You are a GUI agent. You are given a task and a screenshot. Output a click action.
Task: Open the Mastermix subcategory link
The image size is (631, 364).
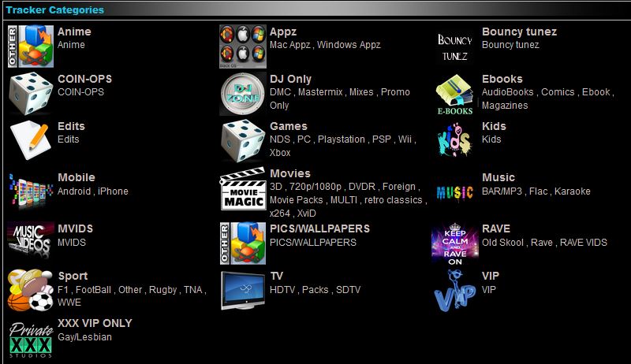click(x=320, y=92)
